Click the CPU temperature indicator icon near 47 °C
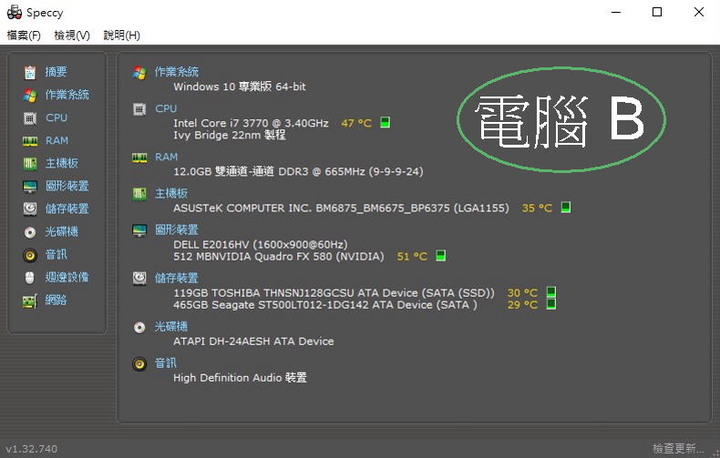 385,123
